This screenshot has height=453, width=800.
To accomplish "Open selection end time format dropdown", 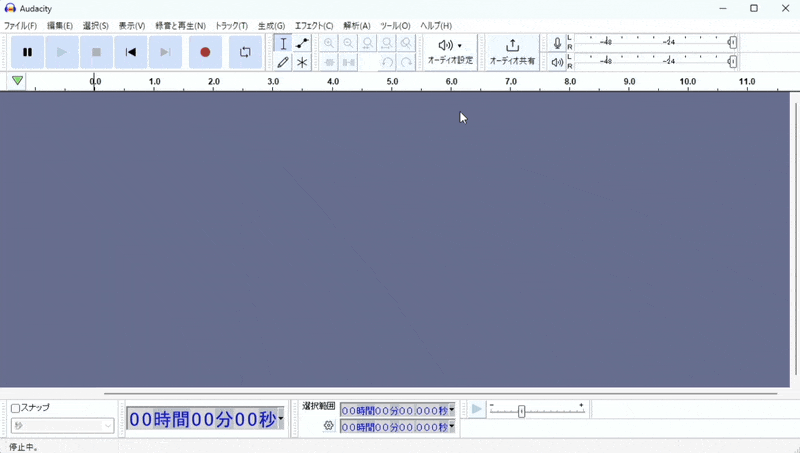I will tap(452, 426).
